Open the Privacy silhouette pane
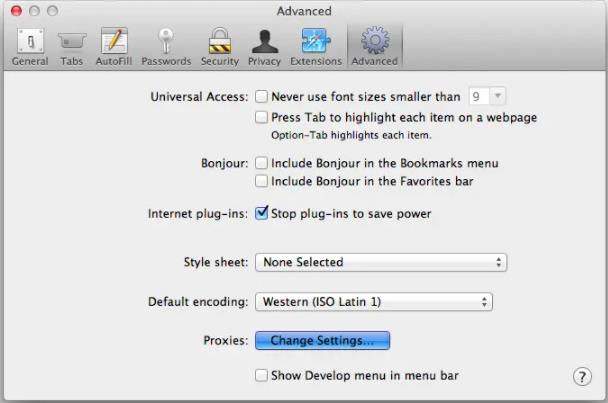 (x=264, y=47)
